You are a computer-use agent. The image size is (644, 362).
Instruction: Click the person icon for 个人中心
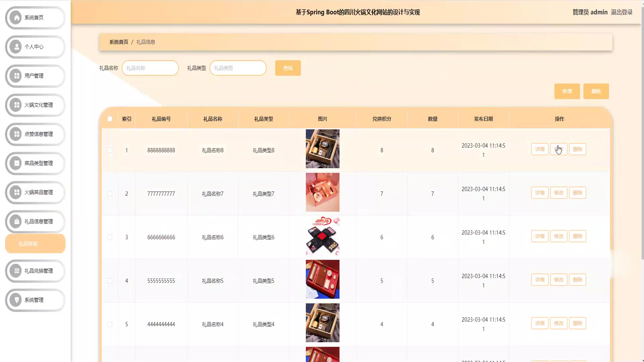point(16,47)
